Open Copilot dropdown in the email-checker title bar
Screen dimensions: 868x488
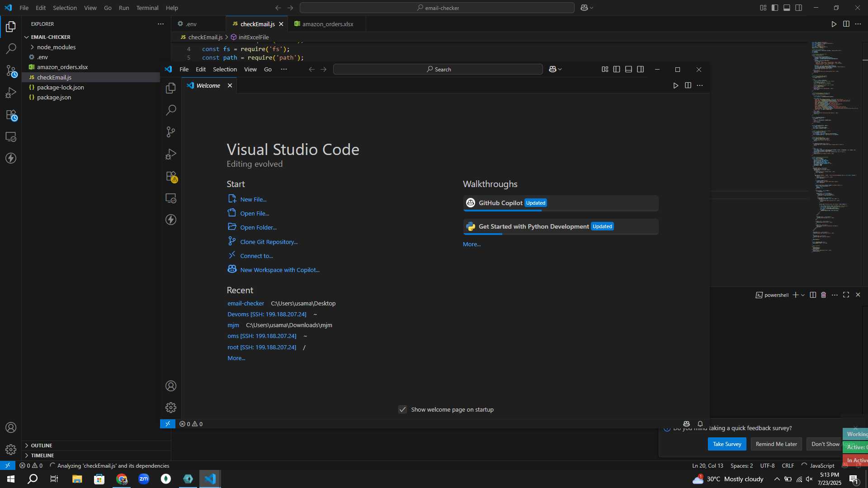[587, 8]
